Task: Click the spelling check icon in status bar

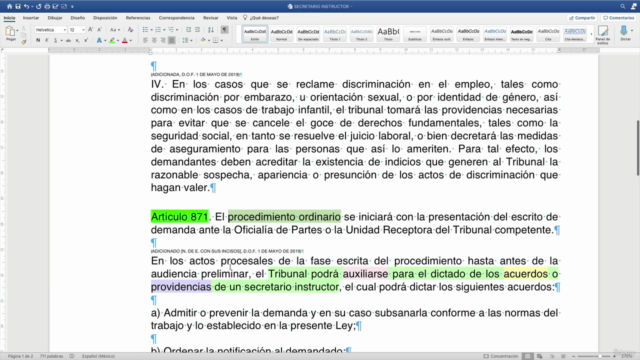Action: (72, 356)
